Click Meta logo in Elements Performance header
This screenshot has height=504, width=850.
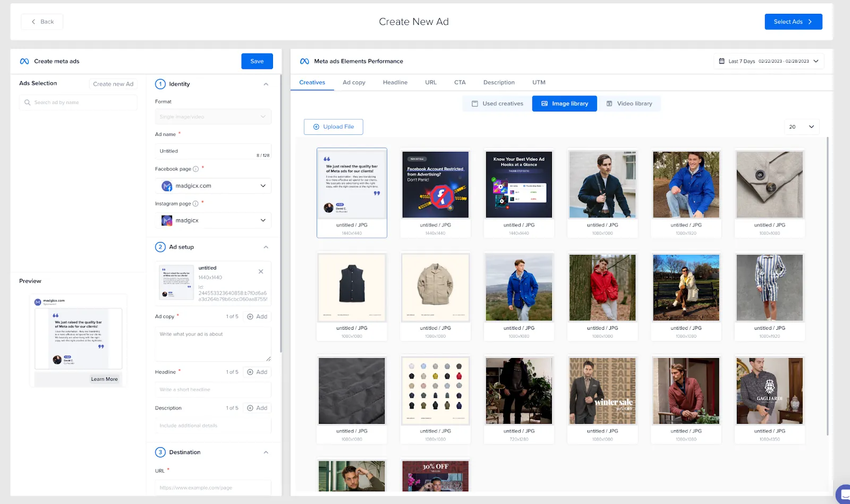coord(304,62)
